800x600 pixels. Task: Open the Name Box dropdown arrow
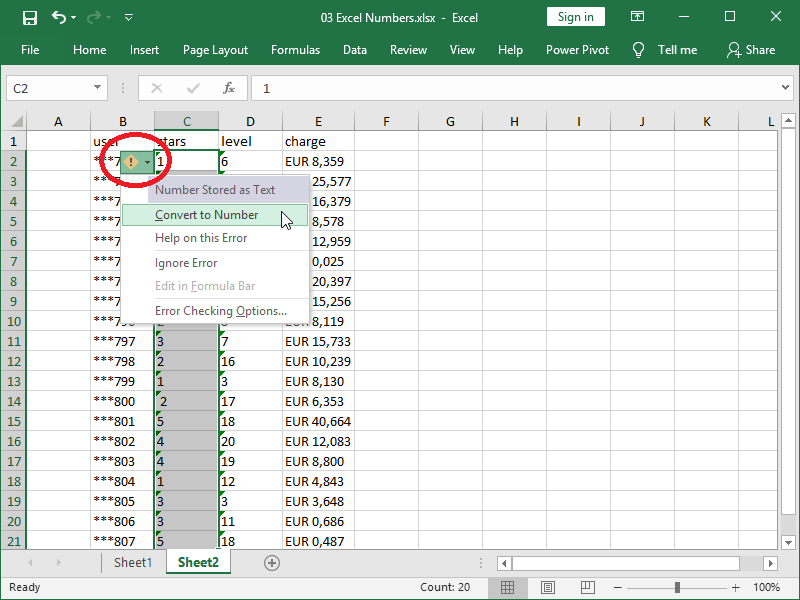(95, 88)
